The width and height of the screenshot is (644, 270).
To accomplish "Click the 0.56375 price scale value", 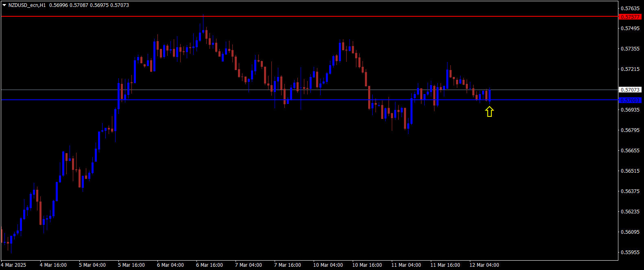I will (x=630, y=191).
